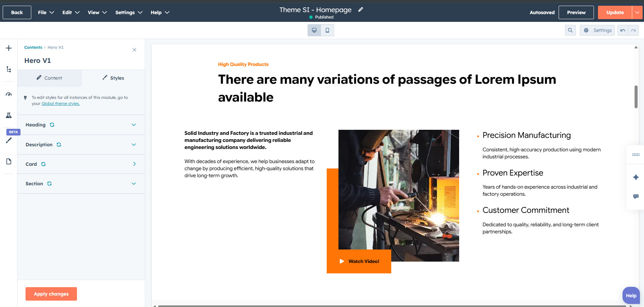Click the magnifier search icon
Image resolution: width=644 pixels, height=307 pixels.
570,30
